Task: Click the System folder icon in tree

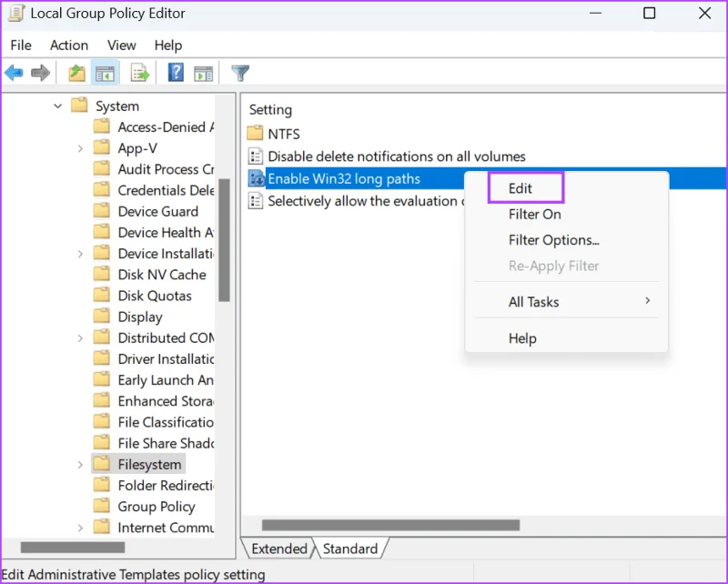Action: (79, 106)
